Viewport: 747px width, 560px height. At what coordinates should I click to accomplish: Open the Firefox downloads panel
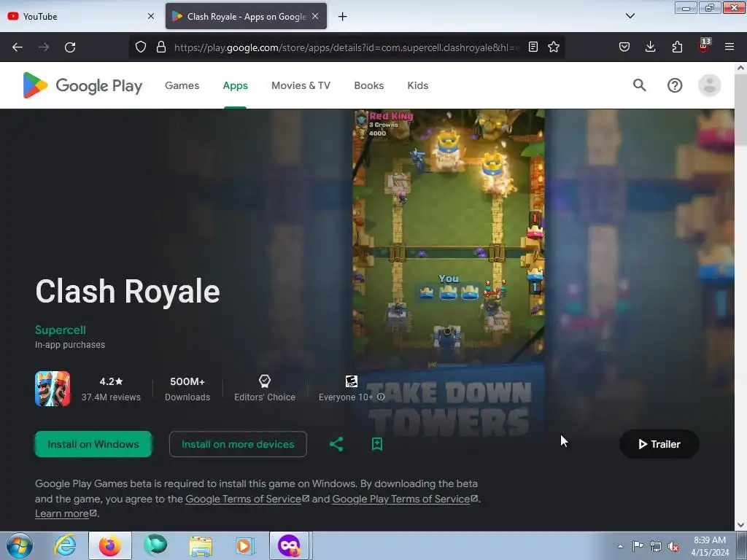click(x=650, y=47)
